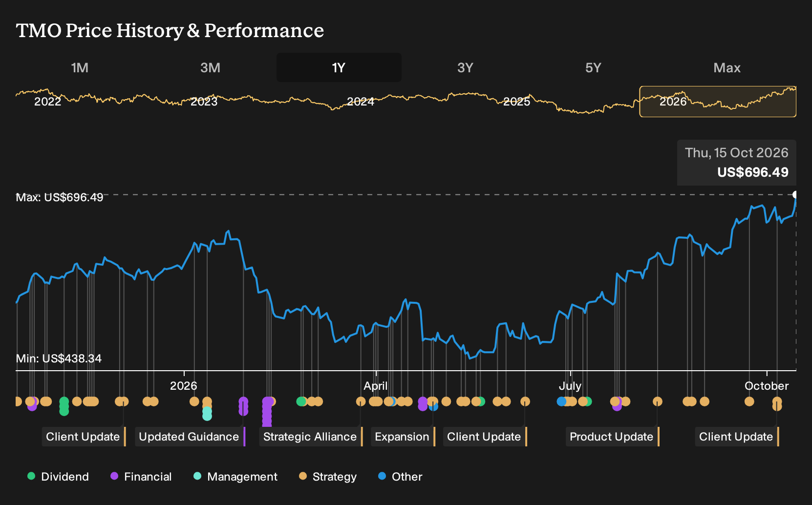
Task: Click the 2022 label in overview chart
Action: click(47, 102)
